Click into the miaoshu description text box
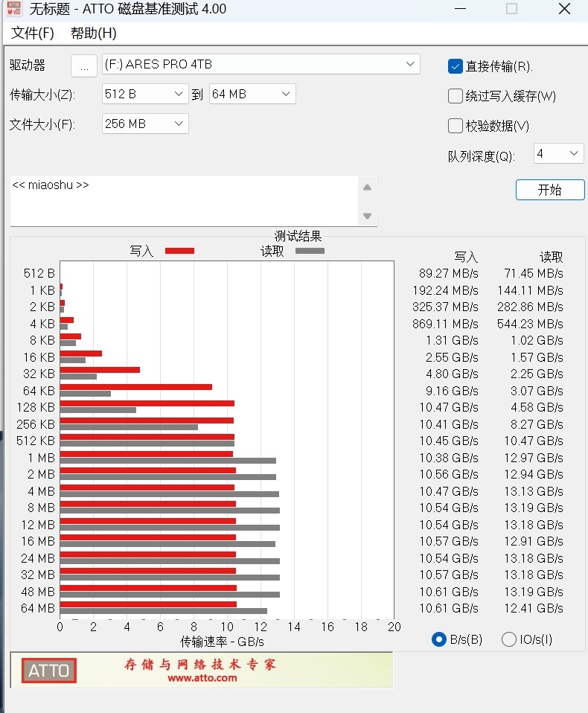 coord(184,200)
